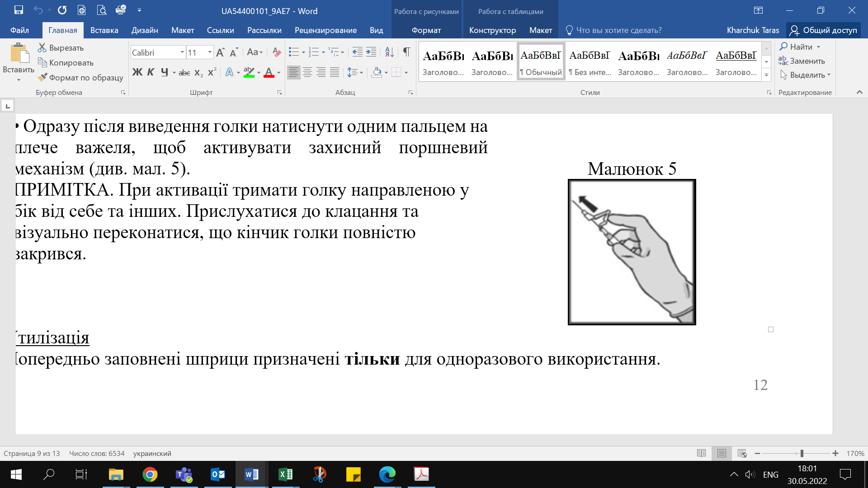The image size is (868, 488).
Task: Collapse the ribbon with the chevron arrow
Action: point(859,92)
